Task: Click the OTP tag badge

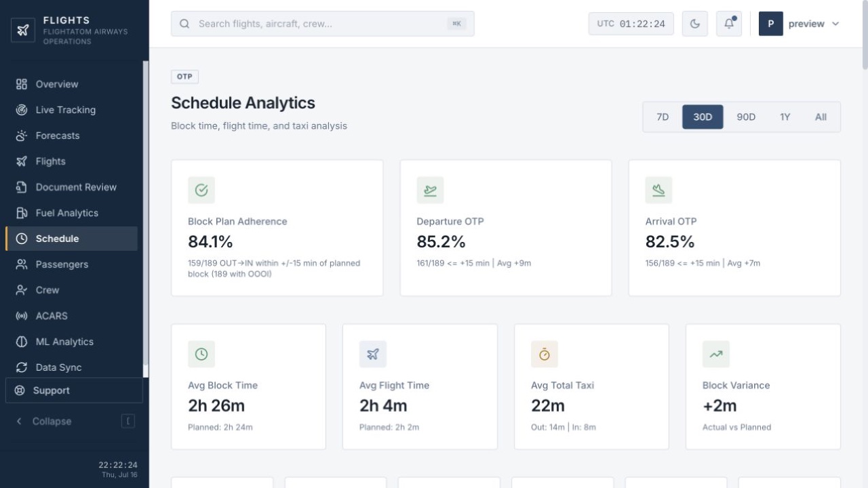Action: click(x=184, y=77)
